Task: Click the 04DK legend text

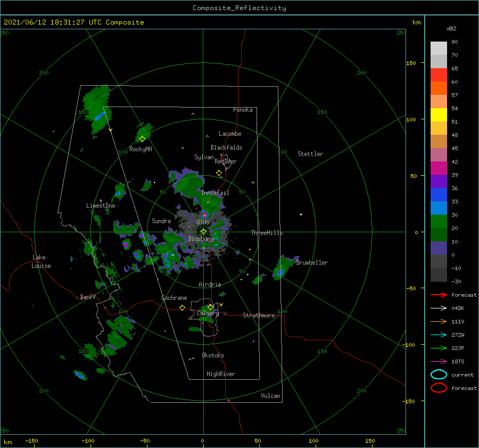Action: click(x=458, y=308)
